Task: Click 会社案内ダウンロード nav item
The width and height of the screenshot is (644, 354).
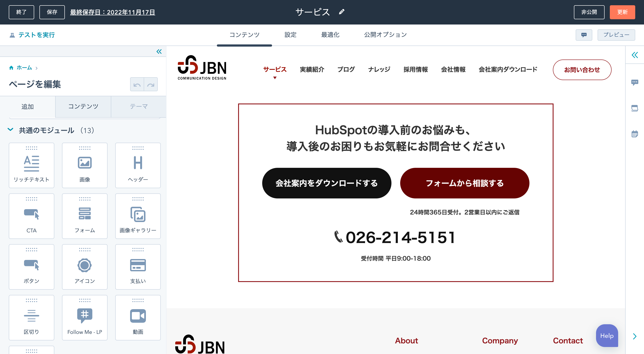Action: 508,69
